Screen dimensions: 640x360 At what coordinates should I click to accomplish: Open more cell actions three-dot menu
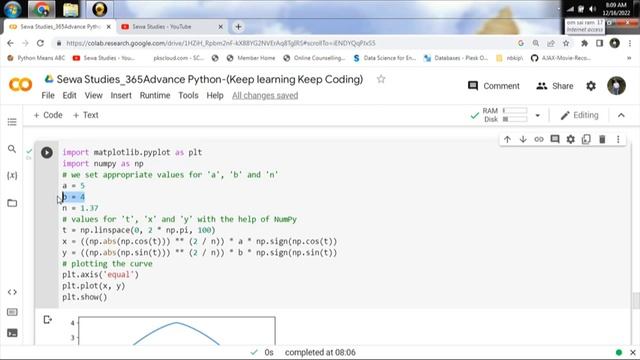[618, 139]
